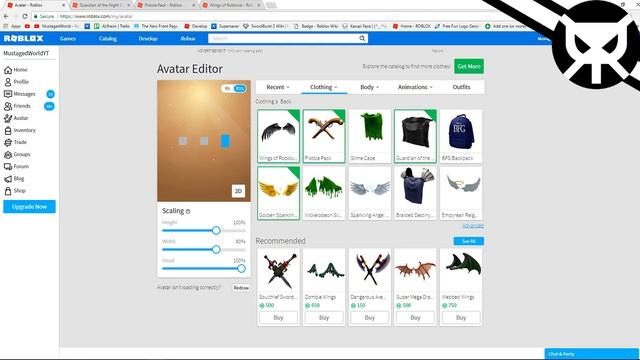Click the Head scaling slider handle
Screen dimensions: 640x360
(x=241, y=268)
